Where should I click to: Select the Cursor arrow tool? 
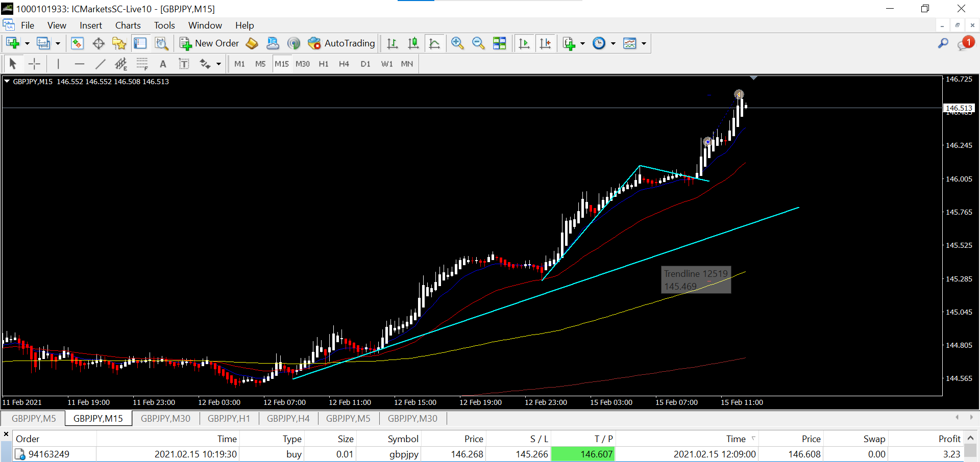pyautogui.click(x=13, y=64)
